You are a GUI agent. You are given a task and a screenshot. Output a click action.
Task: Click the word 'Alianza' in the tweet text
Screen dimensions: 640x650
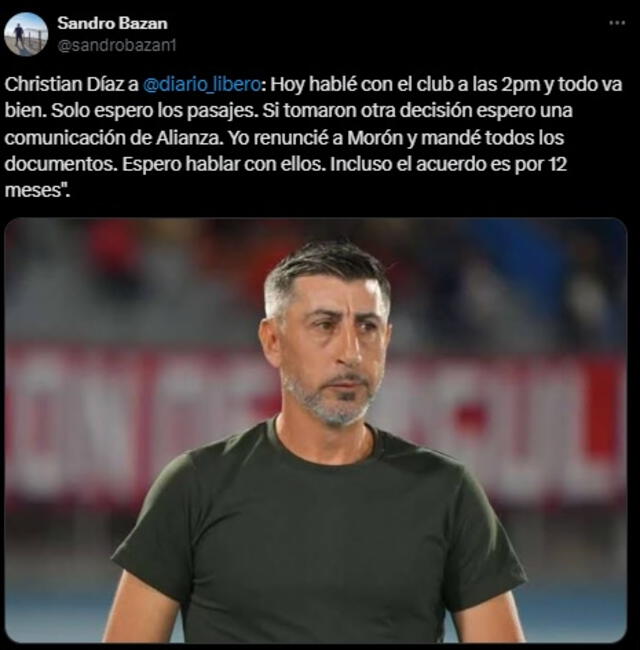(187, 138)
